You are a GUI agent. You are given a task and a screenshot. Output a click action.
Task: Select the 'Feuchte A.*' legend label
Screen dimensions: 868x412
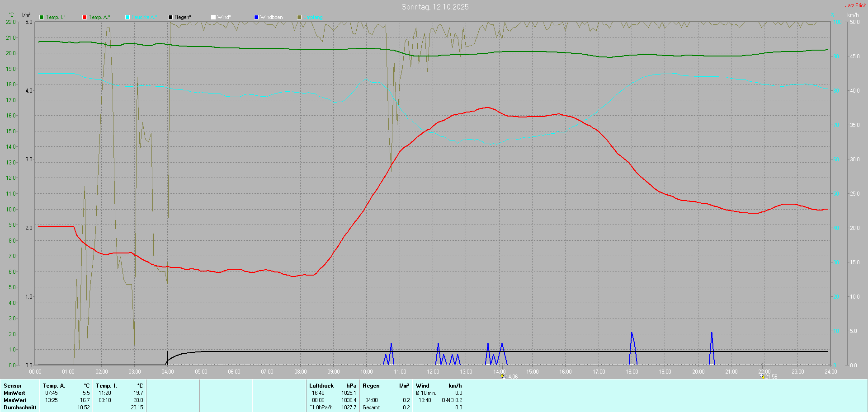pos(145,17)
